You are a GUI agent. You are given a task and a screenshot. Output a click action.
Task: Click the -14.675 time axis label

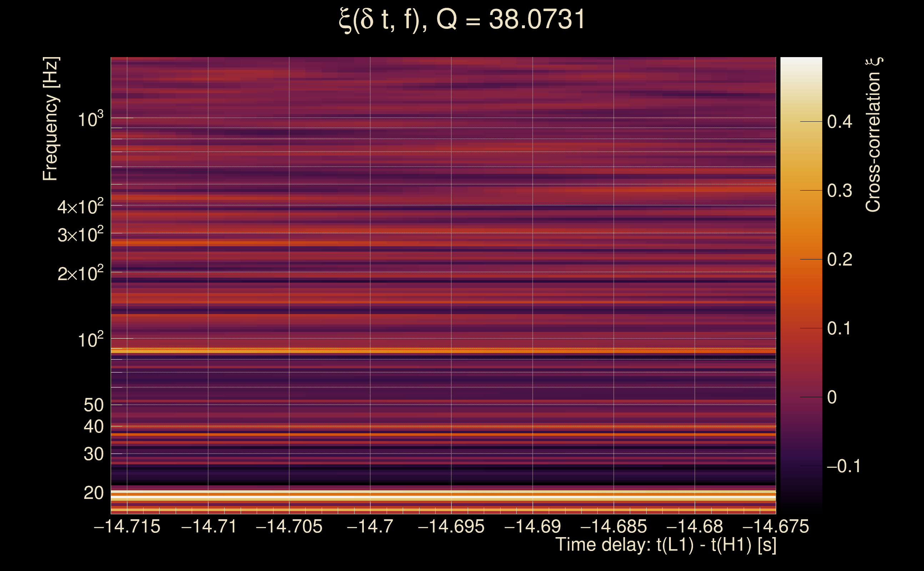click(775, 526)
